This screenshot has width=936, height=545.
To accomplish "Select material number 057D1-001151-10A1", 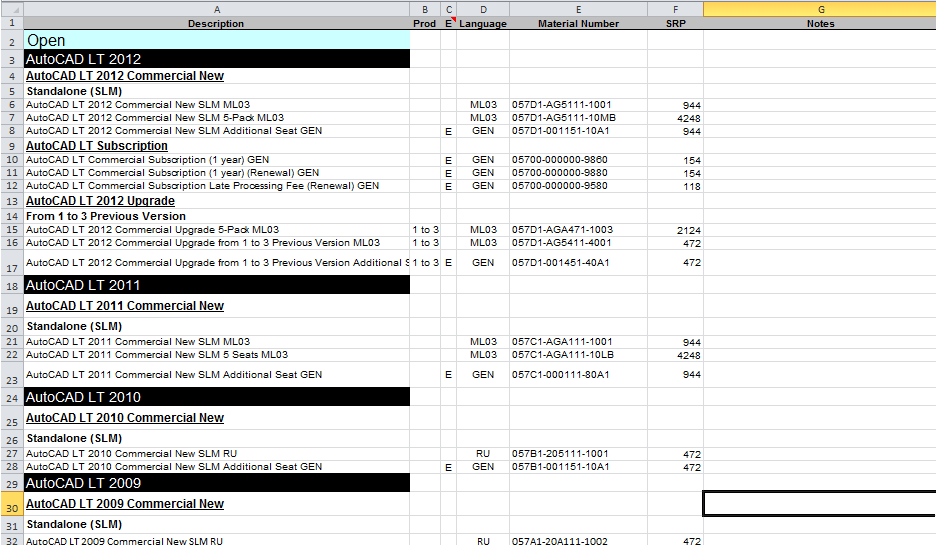I will point(578,131).
